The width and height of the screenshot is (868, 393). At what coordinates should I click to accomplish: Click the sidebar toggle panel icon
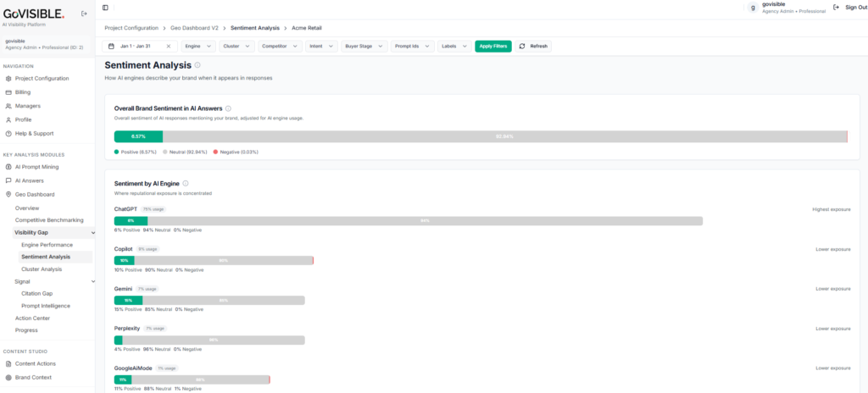[106, 8]
